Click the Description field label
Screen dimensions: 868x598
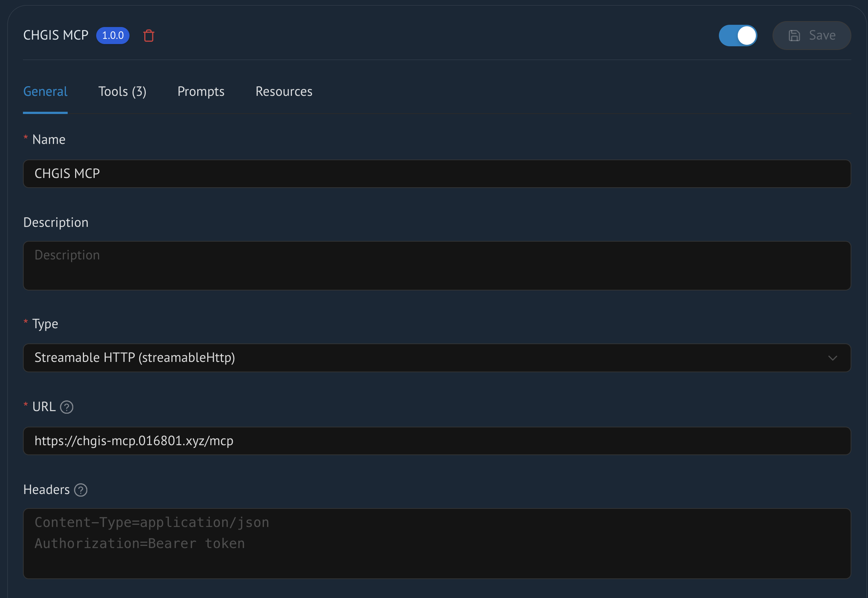coord(56,222)
